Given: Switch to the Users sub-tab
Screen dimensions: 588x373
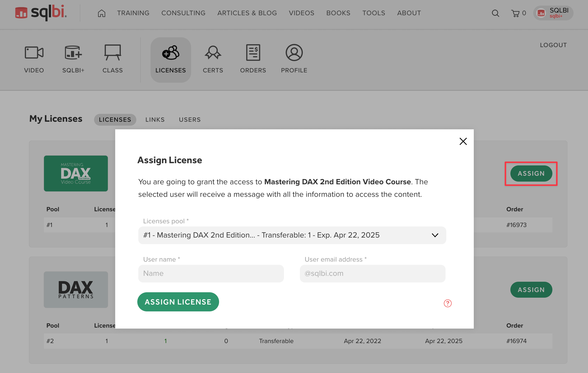Looking at the screenshot, I should pyautogui.click(x=190, y=120).
